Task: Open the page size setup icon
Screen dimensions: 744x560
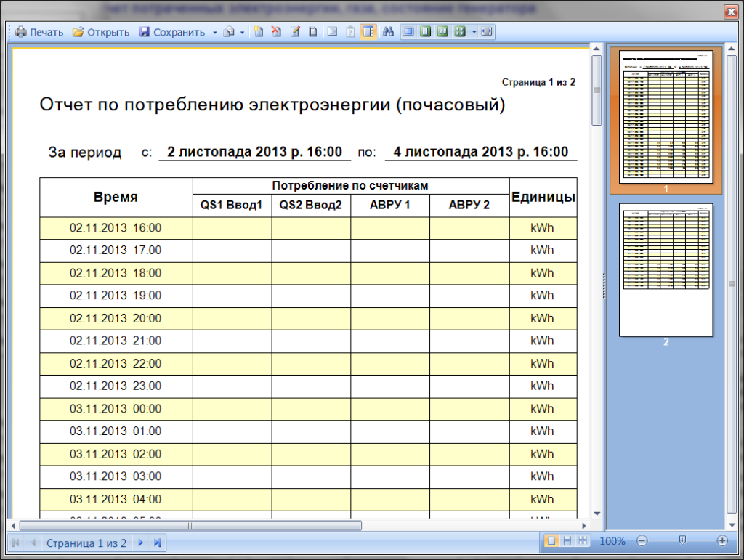Action: coord(312,32)
